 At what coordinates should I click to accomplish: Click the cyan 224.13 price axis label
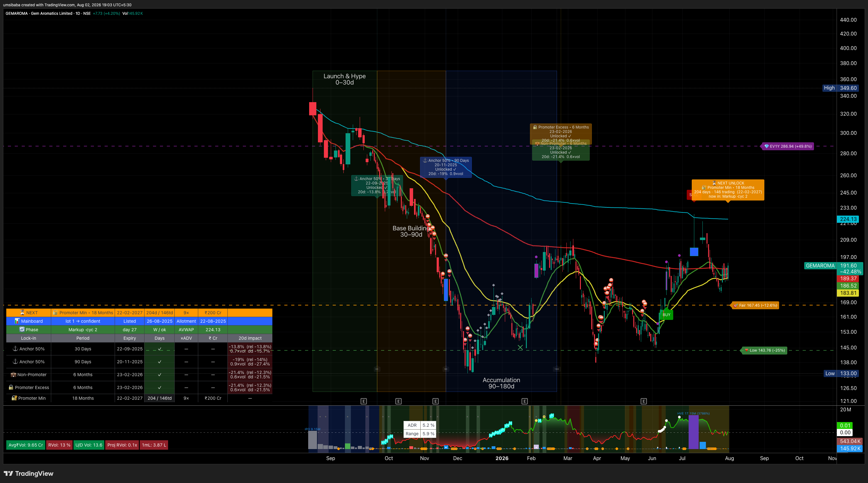coord(848,219)
